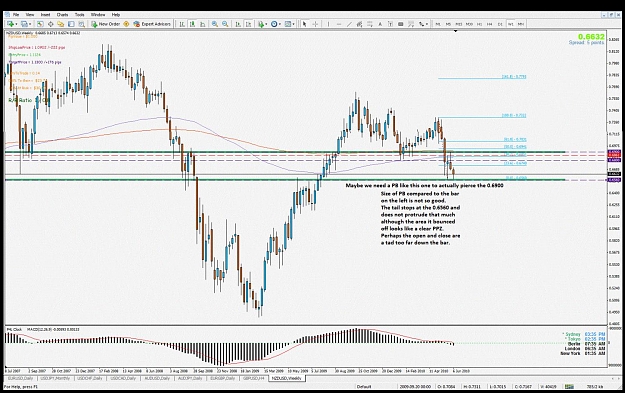This screenshot has width=625, height=393.
Task: Click the New Order button
Action: (x=106, y=24)
